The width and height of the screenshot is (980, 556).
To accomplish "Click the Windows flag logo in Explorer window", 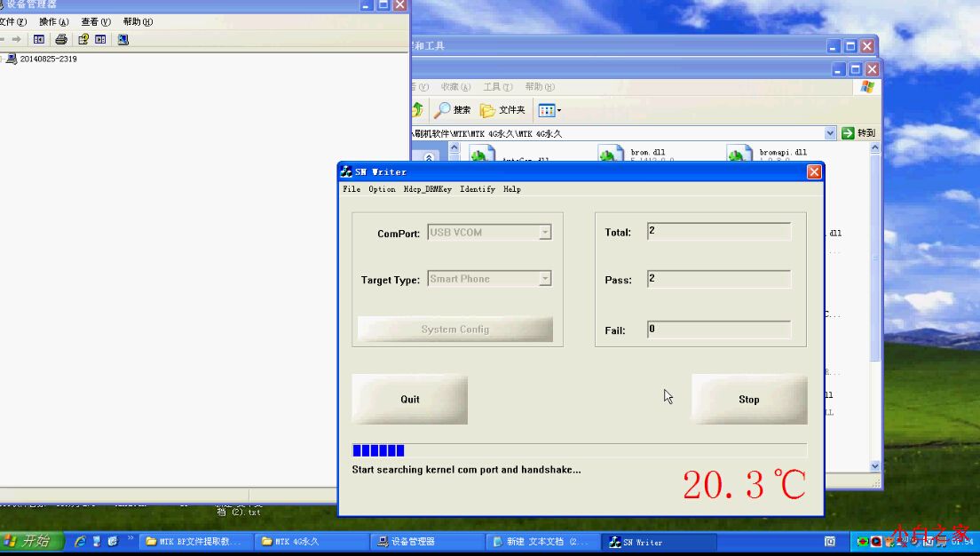I will coord(867,86).
